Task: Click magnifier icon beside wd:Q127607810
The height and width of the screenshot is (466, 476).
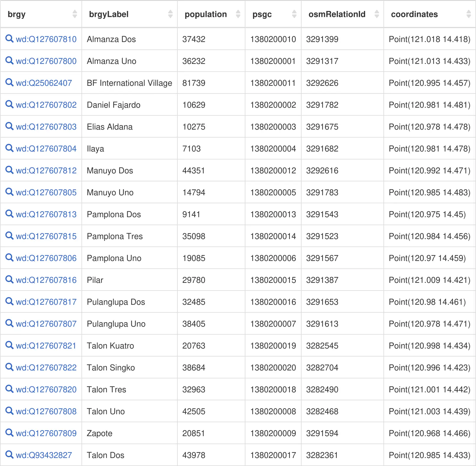Action: click(x=9, y=38)
